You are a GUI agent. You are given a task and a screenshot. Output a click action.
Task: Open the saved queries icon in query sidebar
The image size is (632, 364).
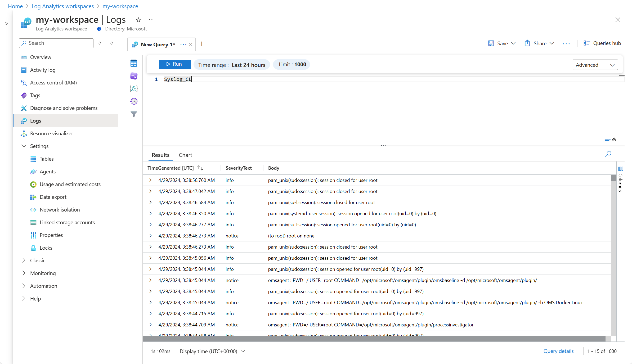134,76
